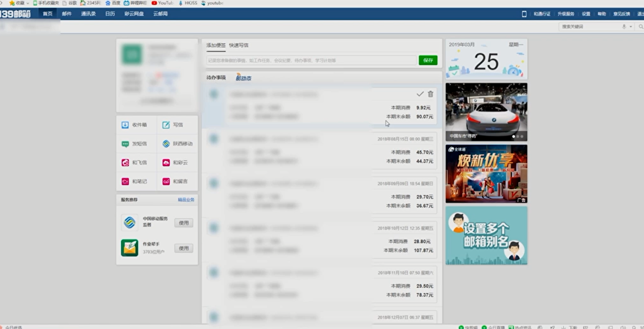Click the microphone icon in search box
The height and width of the screenshot is (329, 644).
coord(624,27)
